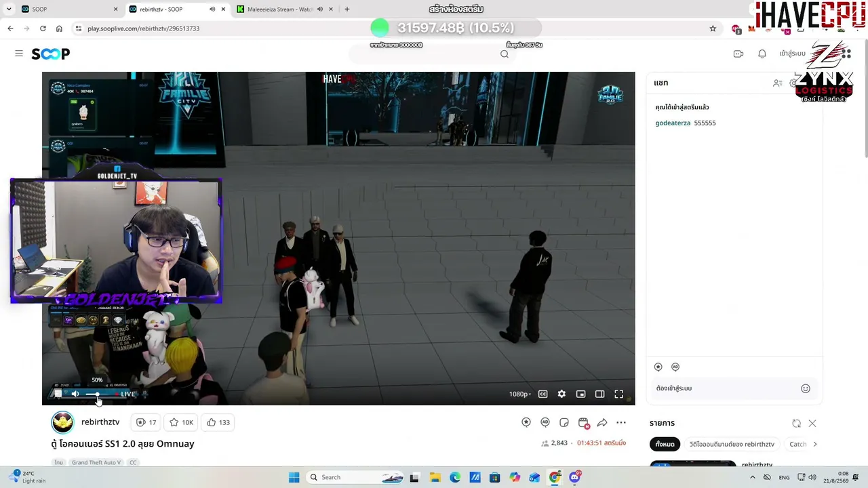Open rebirthztv channel avatar
Screen dimensions: 868x488
coord(62,422)
